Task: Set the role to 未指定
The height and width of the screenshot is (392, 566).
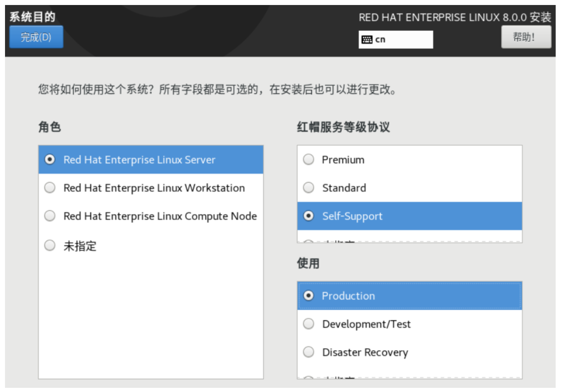Action: [79, 246]
